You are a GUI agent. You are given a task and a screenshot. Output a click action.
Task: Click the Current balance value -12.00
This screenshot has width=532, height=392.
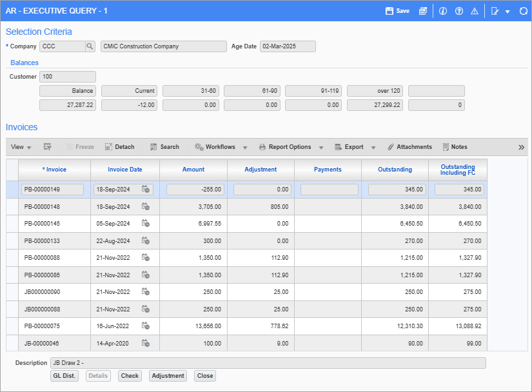point(129,105)
